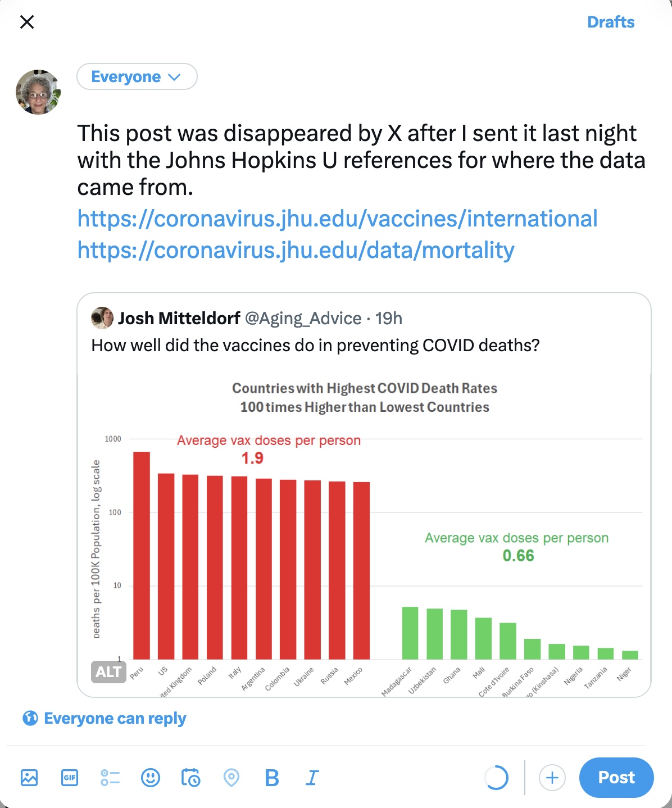Image resolution: width=672 pixels, height=808 pixels.
Task: Open the GIF picker
Action: point(70,778)
